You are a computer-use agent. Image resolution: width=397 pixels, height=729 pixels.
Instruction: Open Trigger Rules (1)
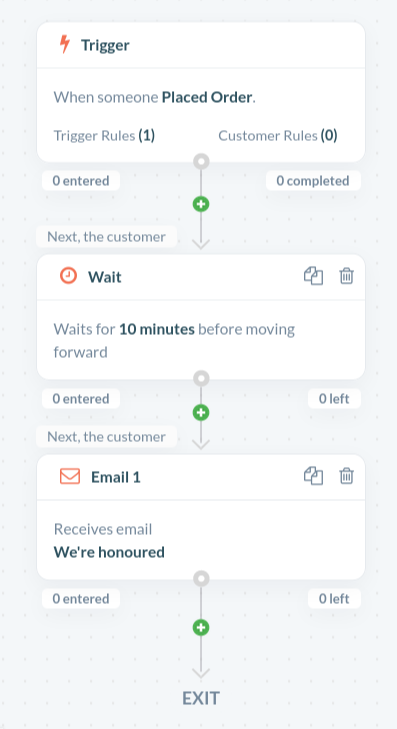tap(104, 136)
